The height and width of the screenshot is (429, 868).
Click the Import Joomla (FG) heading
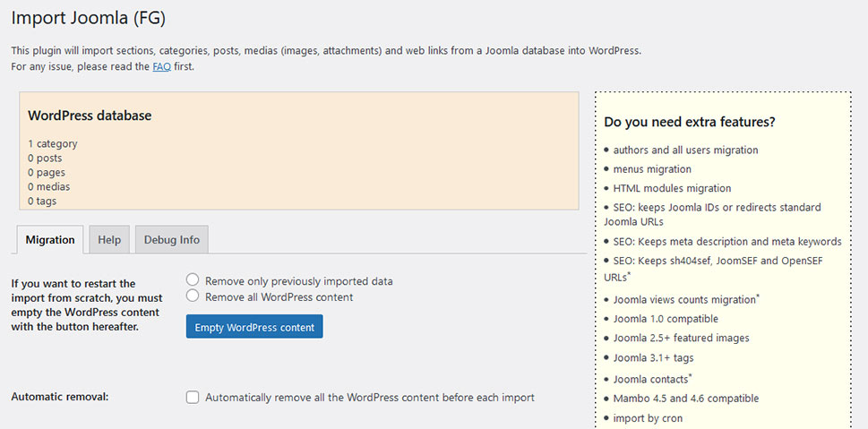[89, 18]
